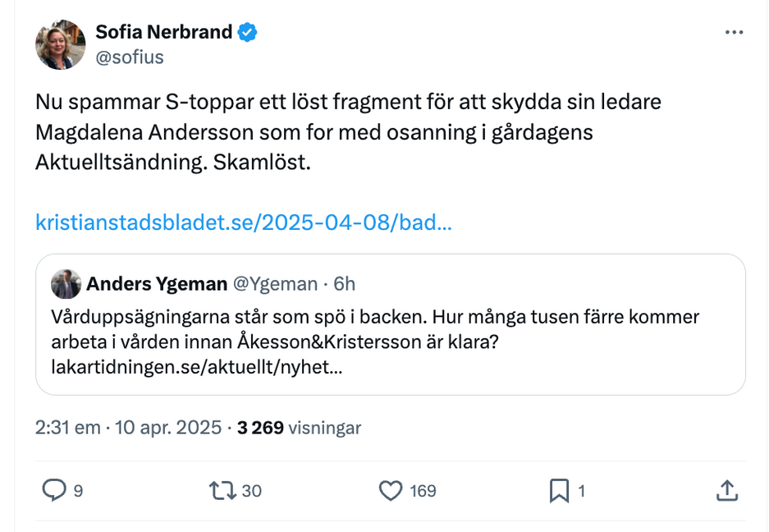Open the lakartidningen.se link in quote

point(197,366)
